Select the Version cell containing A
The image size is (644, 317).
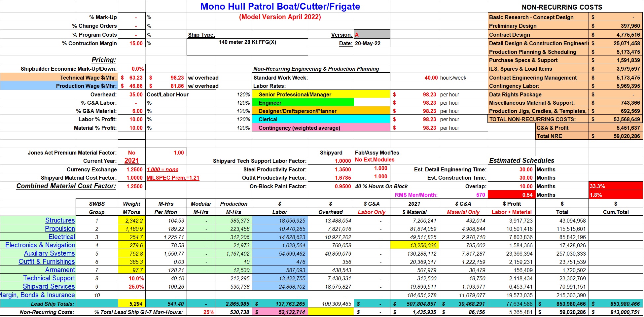372,35
